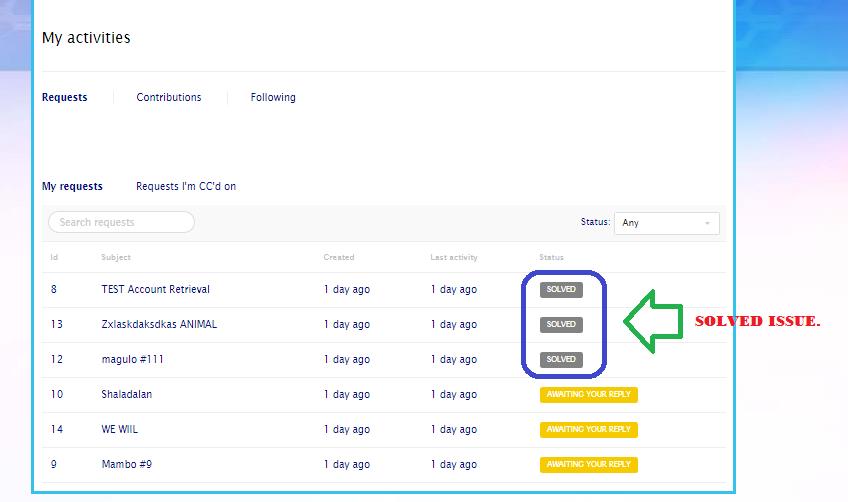
Task: Open the magulo #111 request
Action: tap(132, 359)
